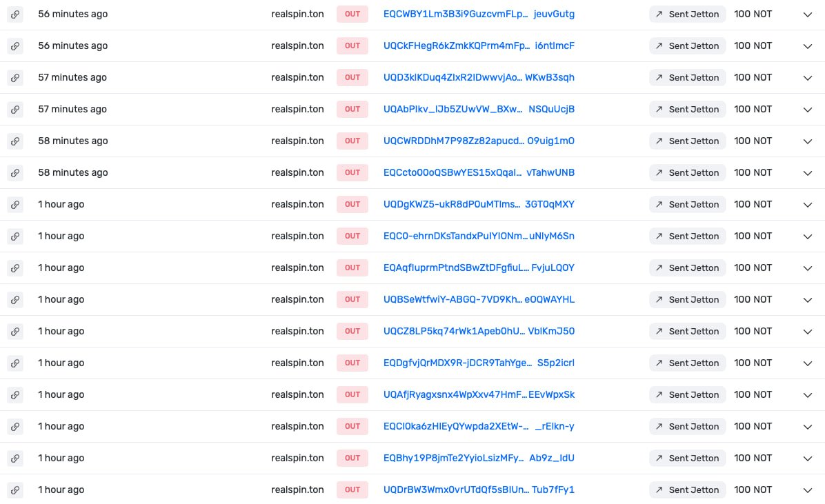
Task: Expand chevron for 09uig1m0 transaction
Action: pyautogui.click(x=808, y=141)
